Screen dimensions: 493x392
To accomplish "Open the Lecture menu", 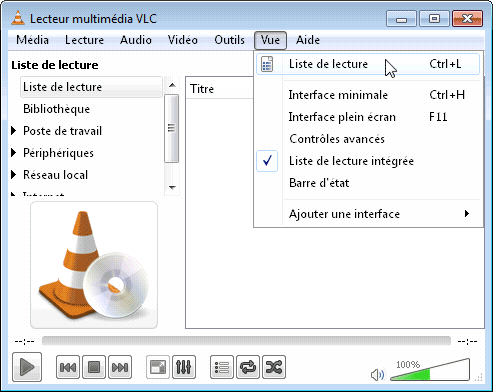I will pos(84,40).
